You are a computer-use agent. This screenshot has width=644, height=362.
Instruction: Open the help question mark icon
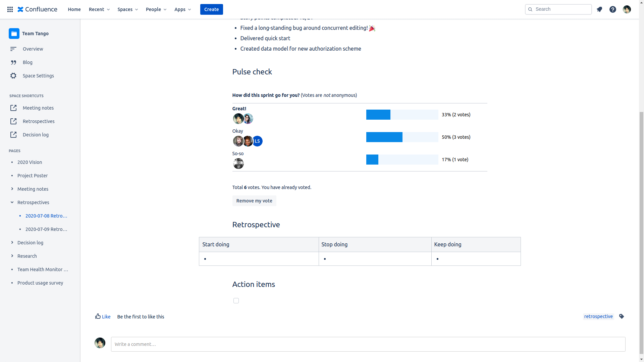(613, 9)
